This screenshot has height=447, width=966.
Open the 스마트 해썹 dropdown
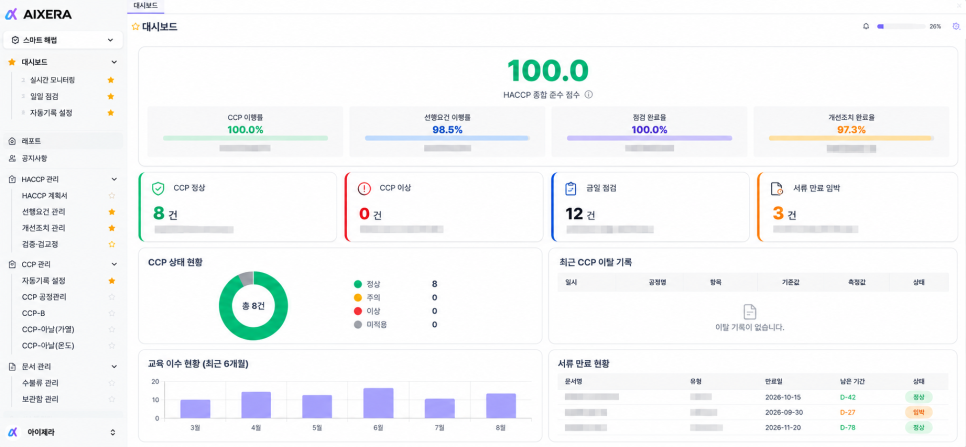[63, 40]
